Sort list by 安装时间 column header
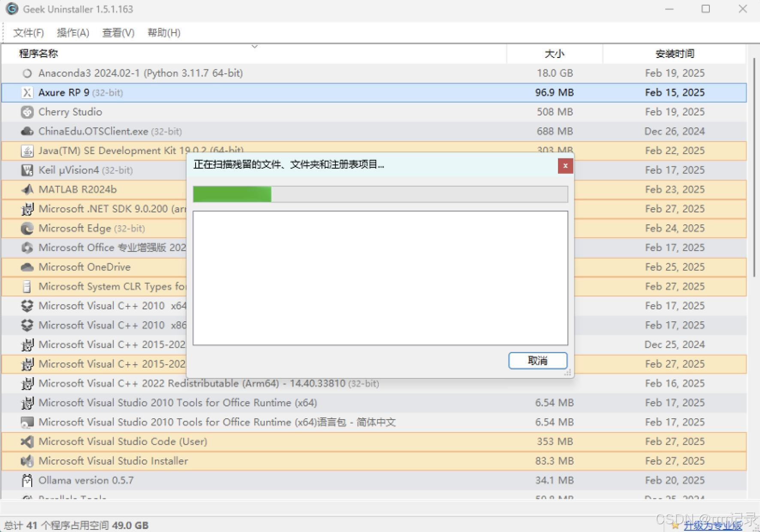The image size is (760, 532). (x=675, y=54)
